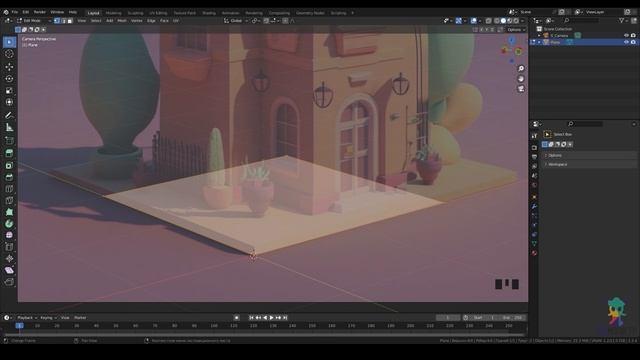
Task: Enable edge select mode
Action: click(63, 20)
